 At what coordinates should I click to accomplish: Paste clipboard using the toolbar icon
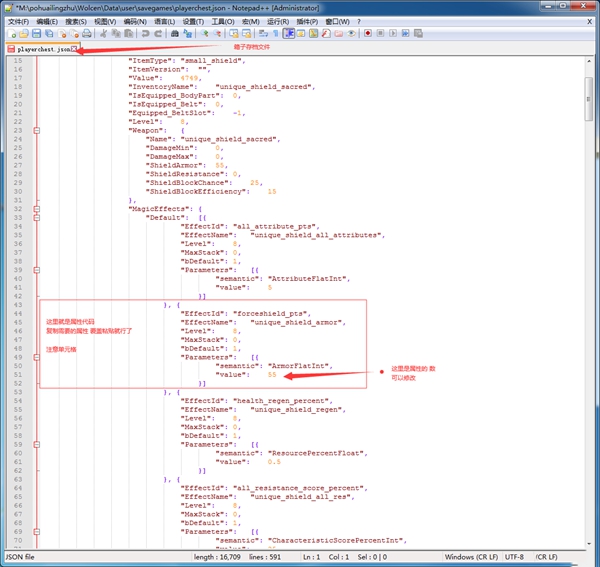click(x=129, y=34)
